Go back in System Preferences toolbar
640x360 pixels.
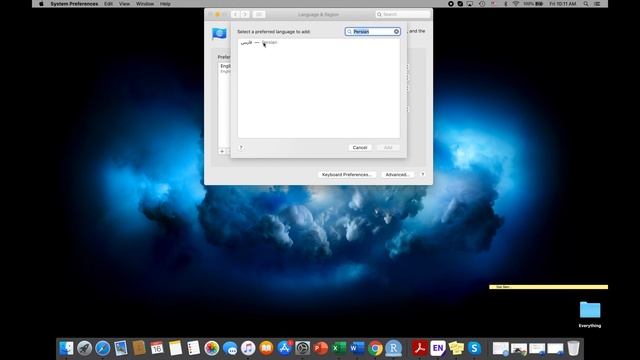pos(235,14)
